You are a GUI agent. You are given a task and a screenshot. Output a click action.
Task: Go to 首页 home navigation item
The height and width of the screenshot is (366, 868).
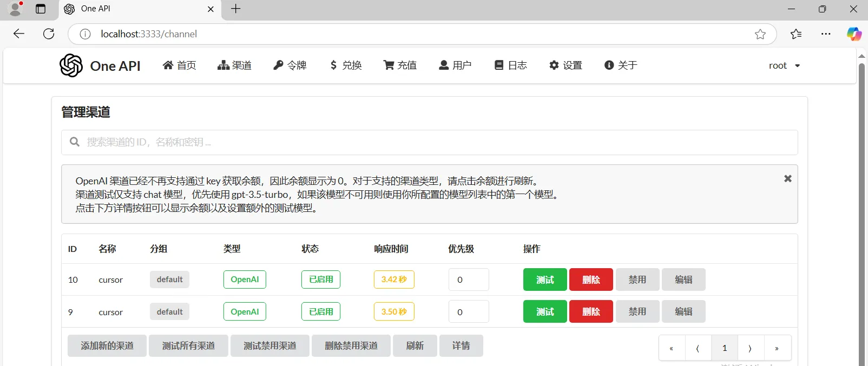(x=180, y=65)
